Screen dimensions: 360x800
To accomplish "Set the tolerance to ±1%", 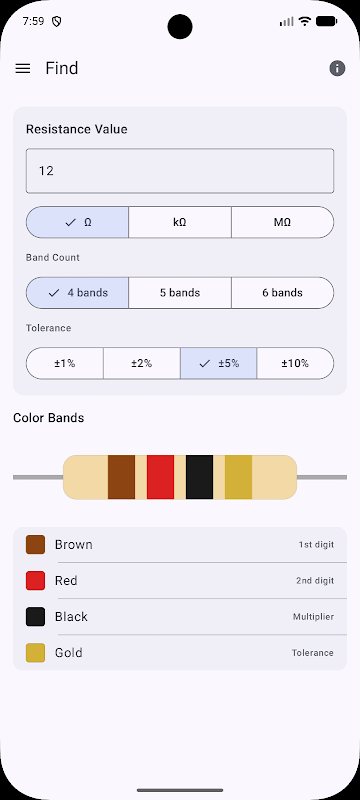I will click(65, 363).
